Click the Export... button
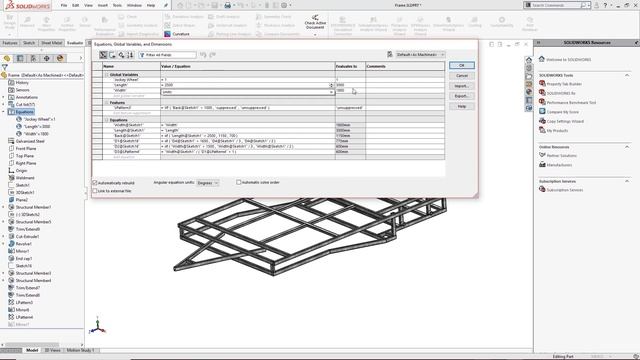640x360 pixels. (462, 96)
